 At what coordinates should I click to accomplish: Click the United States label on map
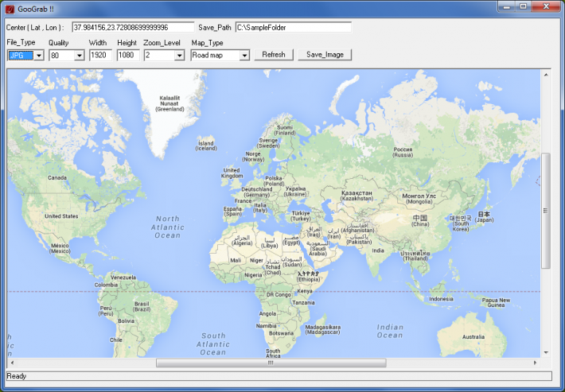61,216
